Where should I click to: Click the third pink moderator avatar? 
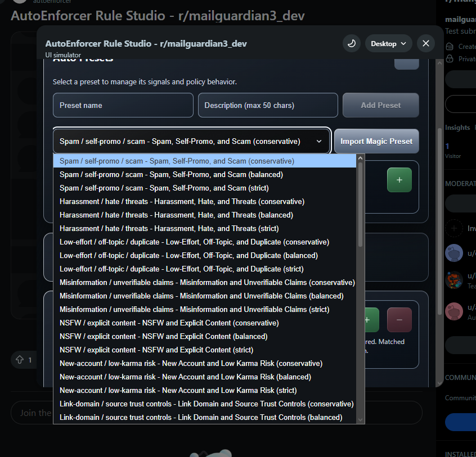[x=454, y=311]
